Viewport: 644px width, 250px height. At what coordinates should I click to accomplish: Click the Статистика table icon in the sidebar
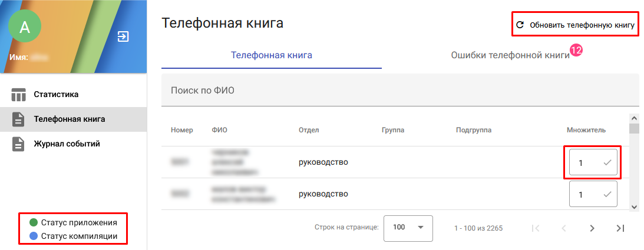point(18,95)
